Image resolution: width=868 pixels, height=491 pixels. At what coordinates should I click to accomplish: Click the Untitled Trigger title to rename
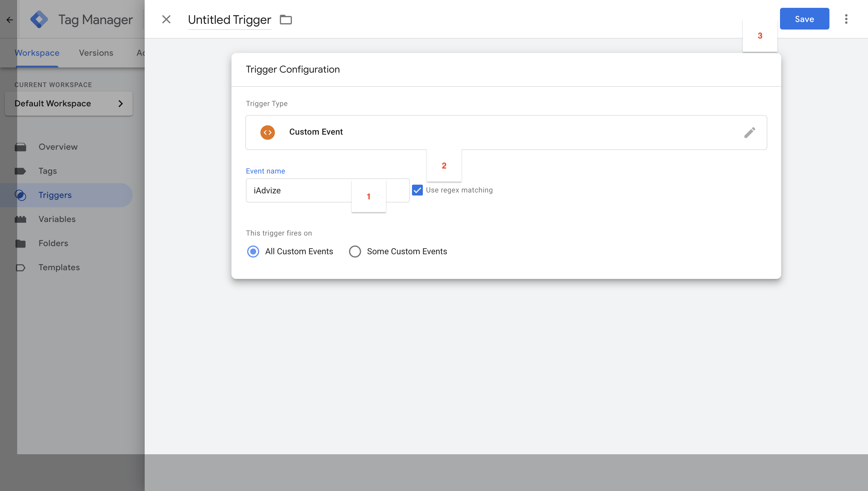tap(229, 20)
